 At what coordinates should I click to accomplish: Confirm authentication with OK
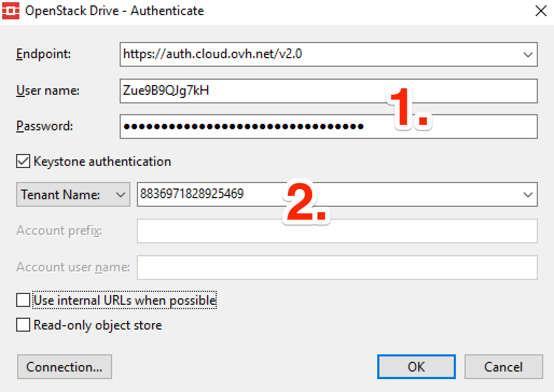coord(416,367)
